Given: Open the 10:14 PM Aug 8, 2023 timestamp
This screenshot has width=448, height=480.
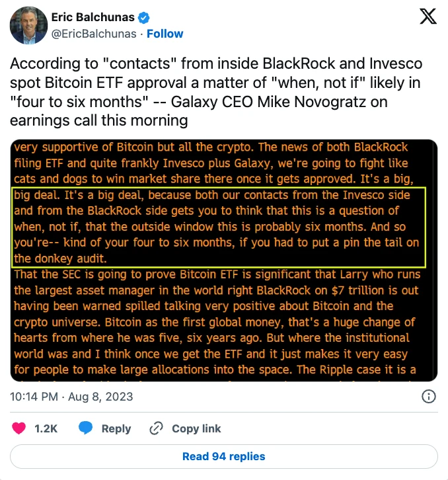Looking at the screenshot, I should tap(72, 397).
